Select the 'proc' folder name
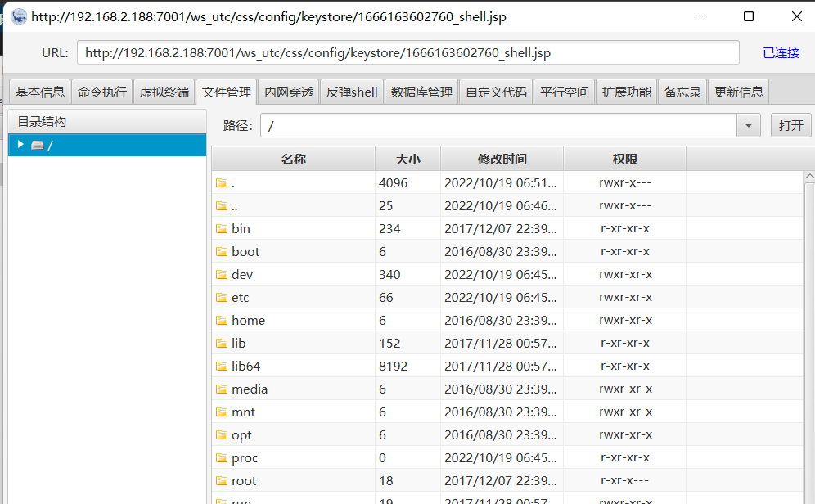815x504 pixels. [245, 457]
